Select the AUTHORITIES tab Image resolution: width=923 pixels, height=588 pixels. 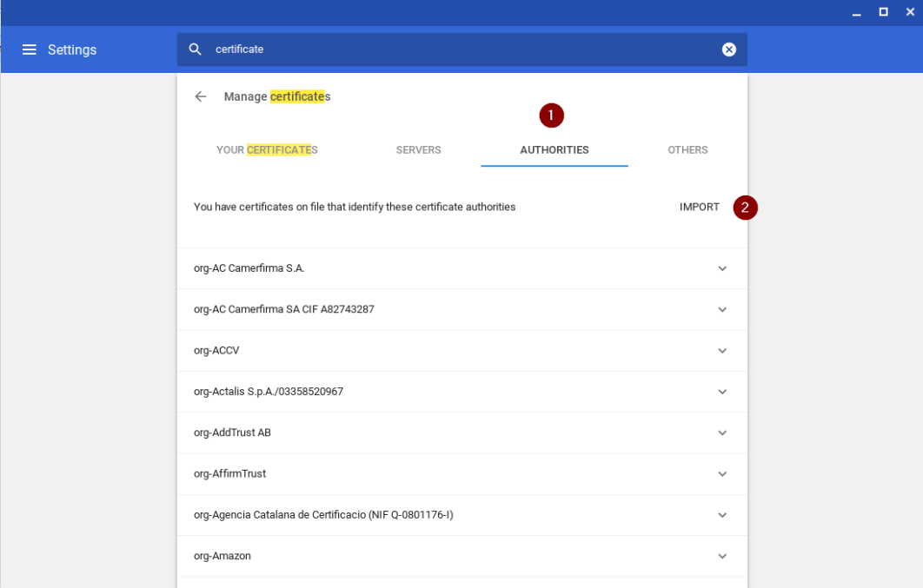tap(554, 149)
